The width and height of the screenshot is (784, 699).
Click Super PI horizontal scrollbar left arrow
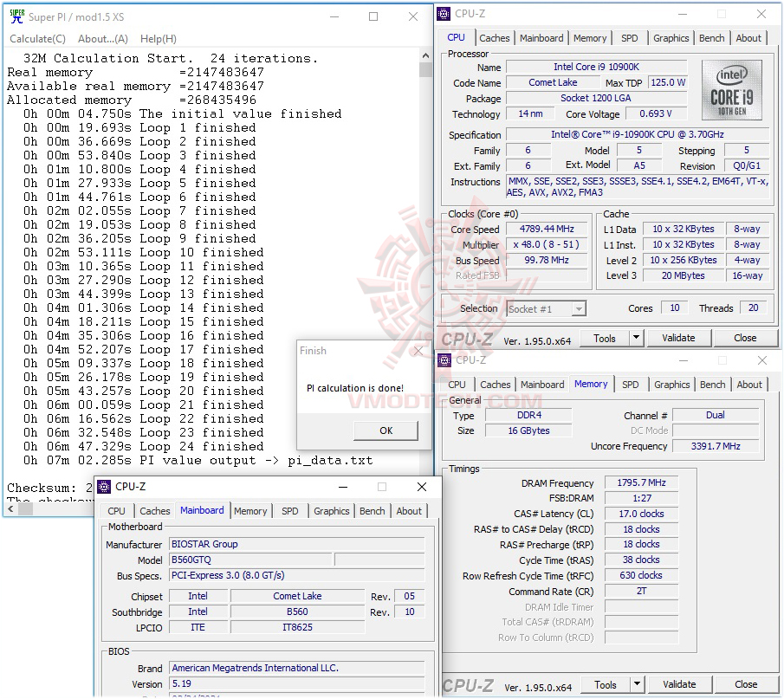10,509
